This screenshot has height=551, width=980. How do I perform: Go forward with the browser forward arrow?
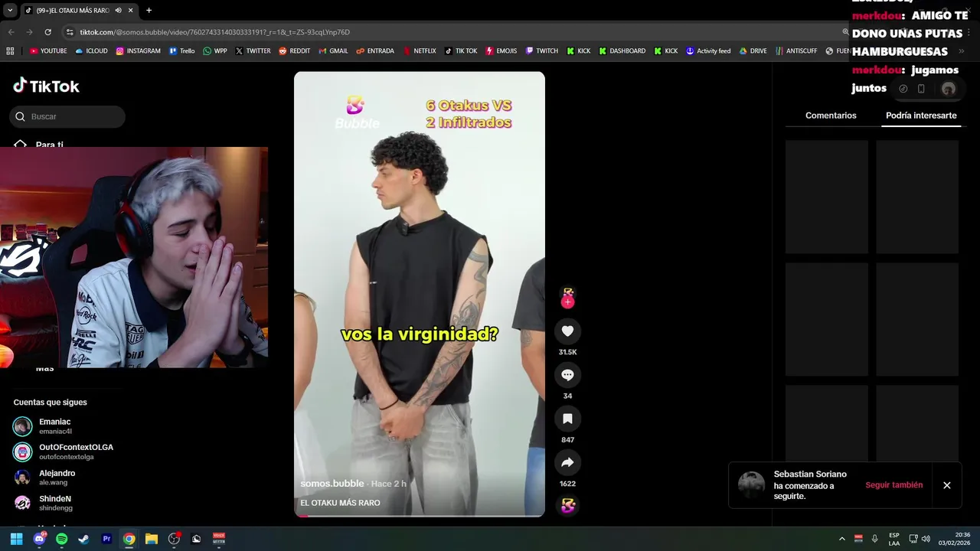tap(29, 32)
